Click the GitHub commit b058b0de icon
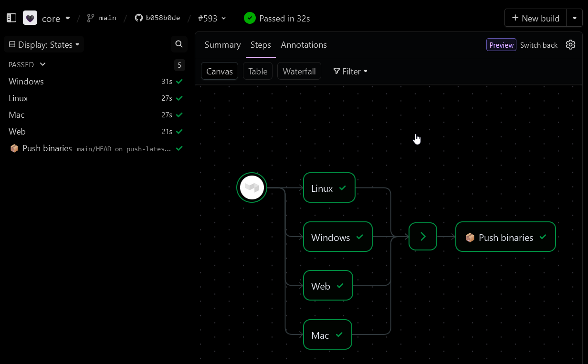 click(x=139, y=18)
